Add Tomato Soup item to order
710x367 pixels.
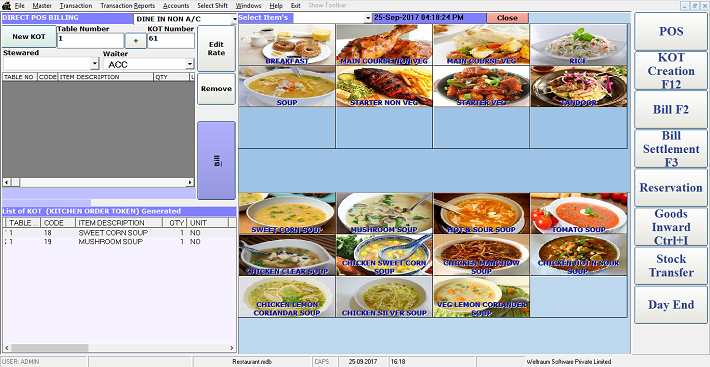(579, 213)
